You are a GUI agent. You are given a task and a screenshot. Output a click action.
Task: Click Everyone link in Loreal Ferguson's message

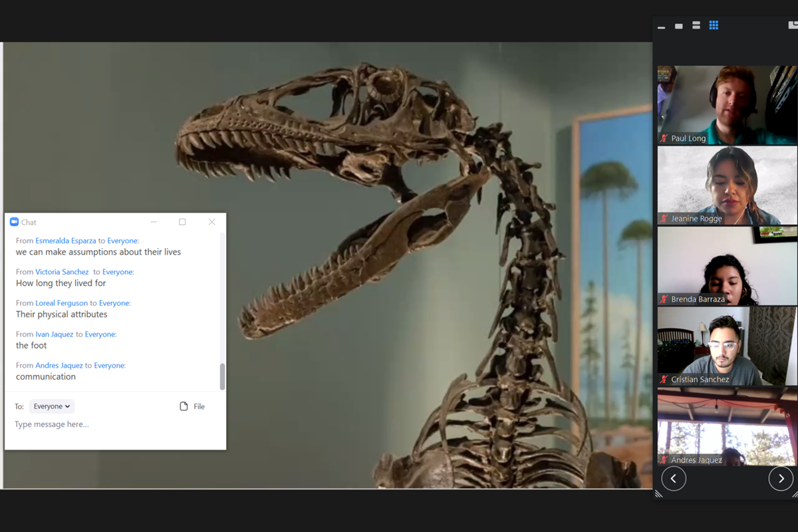pyautogui.click(x=114, y=303)
